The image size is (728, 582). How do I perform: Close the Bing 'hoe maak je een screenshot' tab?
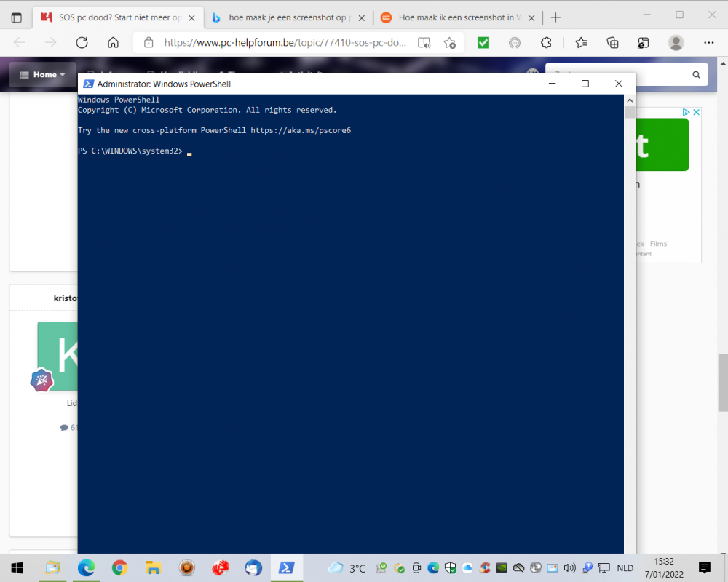coord(362,18)
